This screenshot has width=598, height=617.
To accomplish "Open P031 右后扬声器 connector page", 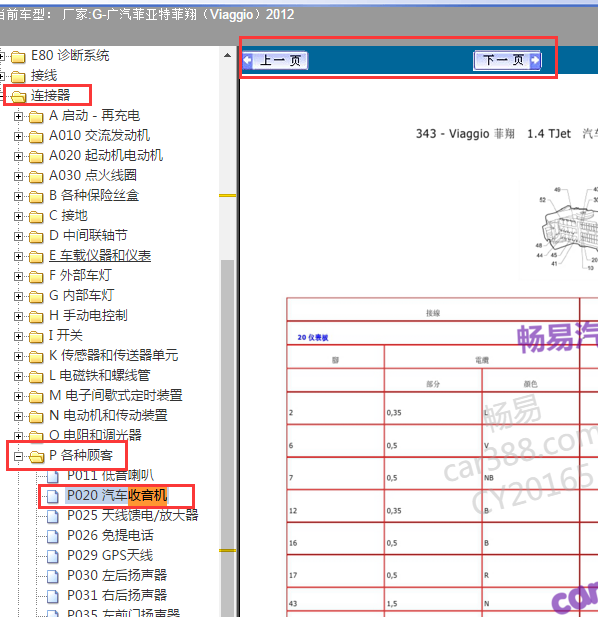I will coord(117,595).
